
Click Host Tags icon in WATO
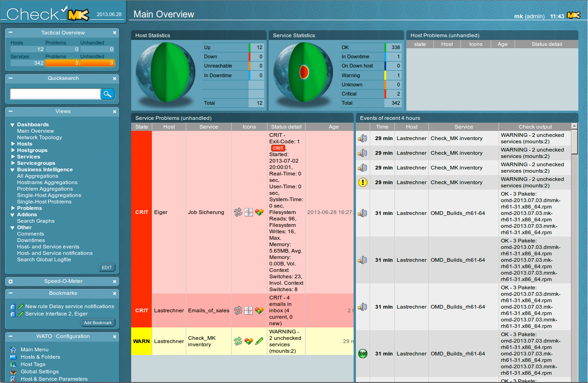tap(13, 364)
